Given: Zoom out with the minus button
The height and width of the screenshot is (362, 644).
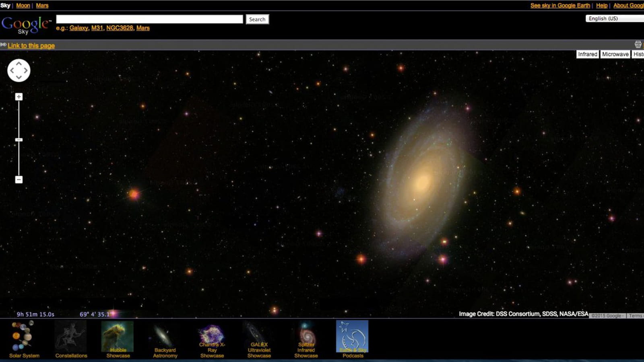Looking at the screenshot, I should tap(19, 179).
